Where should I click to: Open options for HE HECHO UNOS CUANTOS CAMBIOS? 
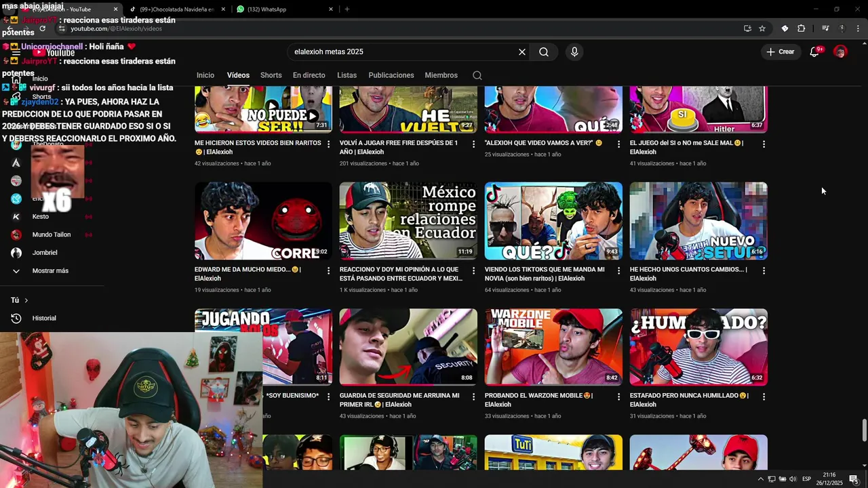[x=764, y=270]
